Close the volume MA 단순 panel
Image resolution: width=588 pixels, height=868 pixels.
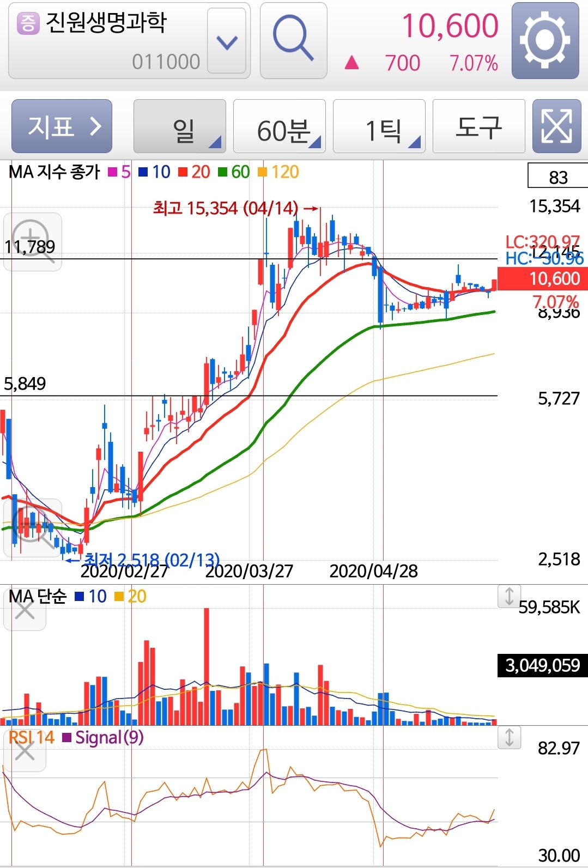click(x=25, y=610)
